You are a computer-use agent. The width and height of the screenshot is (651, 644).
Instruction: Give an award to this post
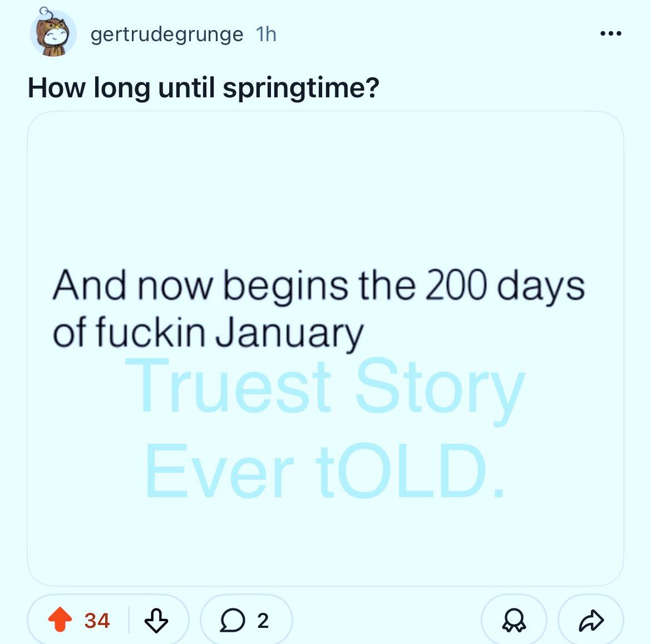point(514,620)
